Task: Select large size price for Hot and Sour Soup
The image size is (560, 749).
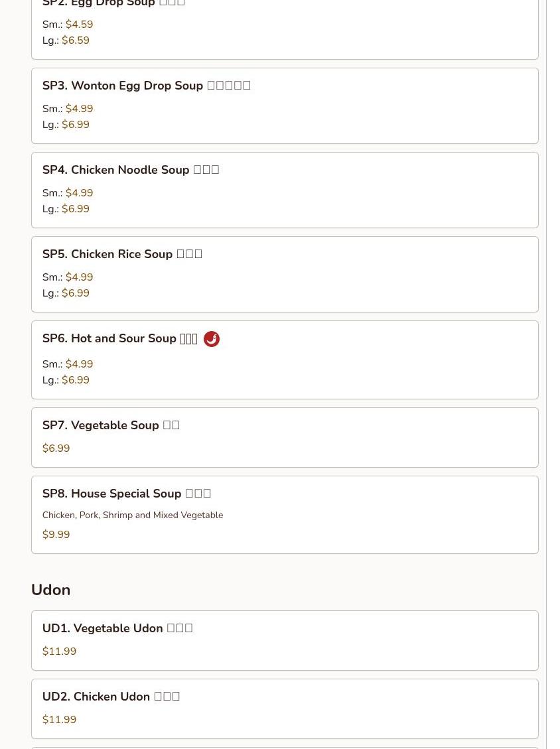Action: (76, 380)
